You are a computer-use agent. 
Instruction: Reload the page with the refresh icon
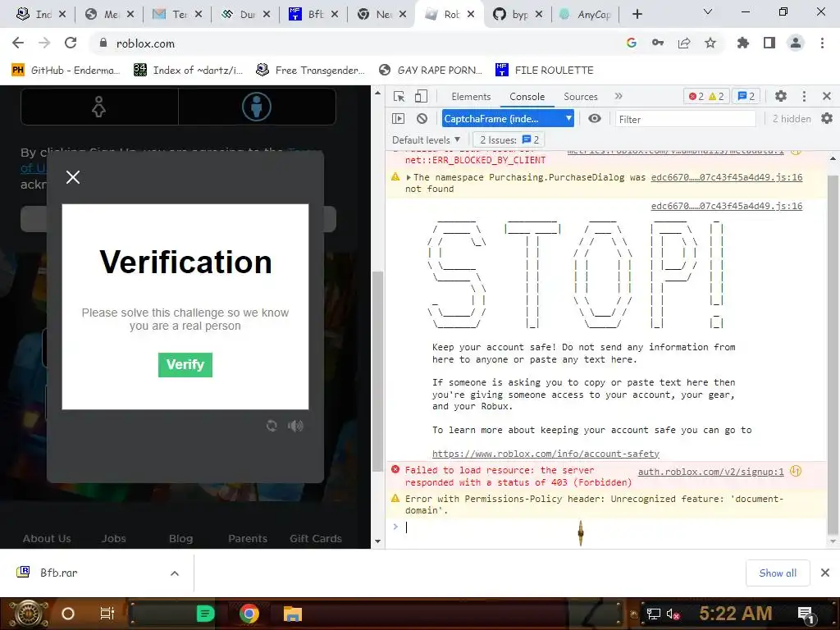pyautogui.click(x=71, y=43)
